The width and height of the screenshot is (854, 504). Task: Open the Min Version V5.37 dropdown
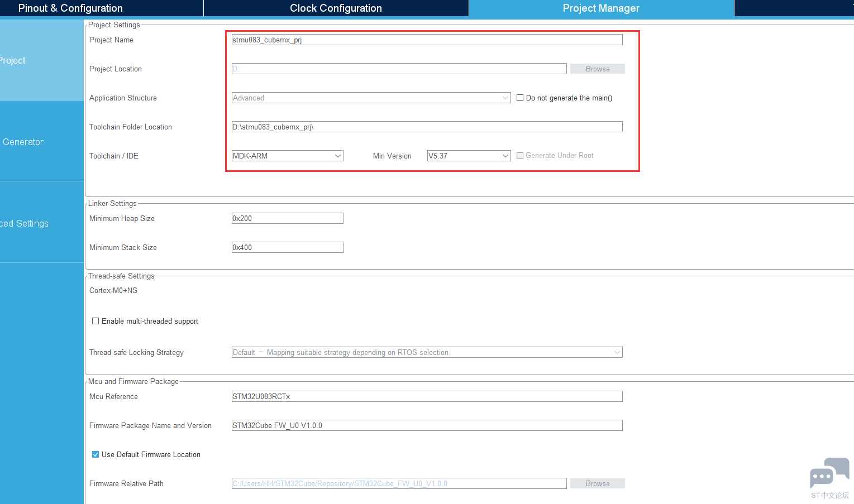point(469,156)
